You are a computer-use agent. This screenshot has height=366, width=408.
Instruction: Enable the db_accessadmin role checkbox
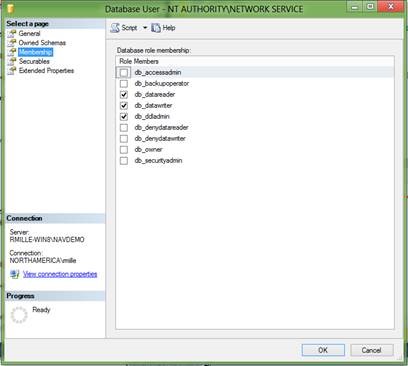[124, 72]
